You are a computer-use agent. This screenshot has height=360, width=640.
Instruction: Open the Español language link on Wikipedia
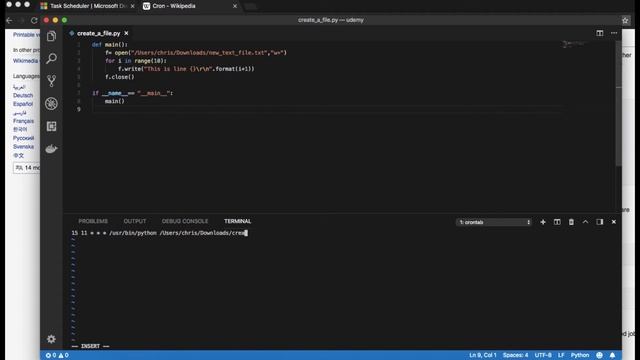click(x=23, y=104)
